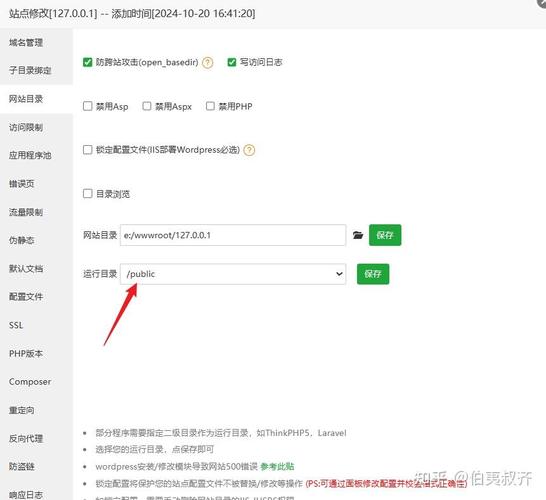Viewport: 546px width, 500px height.
Task: Toggle the 写访问日志 checkbox
Action: pyautogui.click(x=232, y=62)
